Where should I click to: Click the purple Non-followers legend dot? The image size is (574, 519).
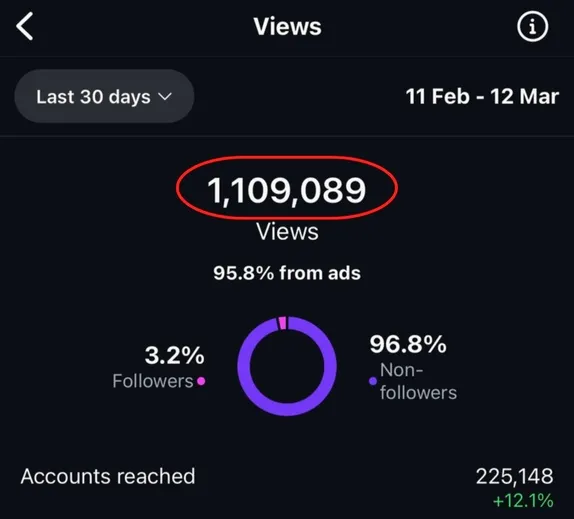373,381
